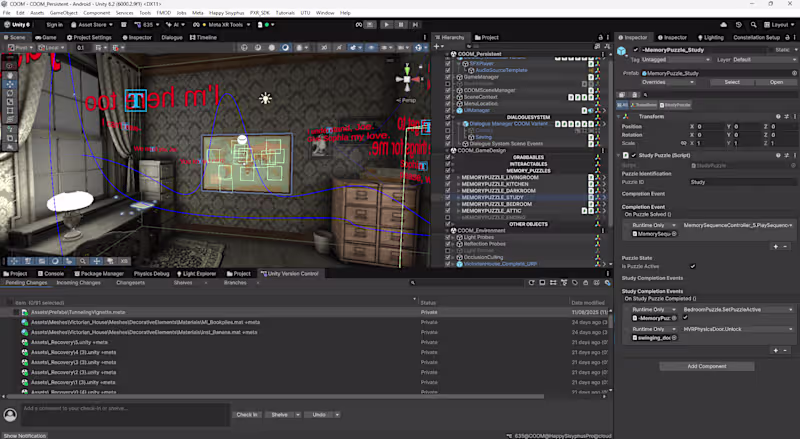Click the prefab Select button
This screenshot has height=439, width=800.
pyautogui.click(x=732, y=82)
